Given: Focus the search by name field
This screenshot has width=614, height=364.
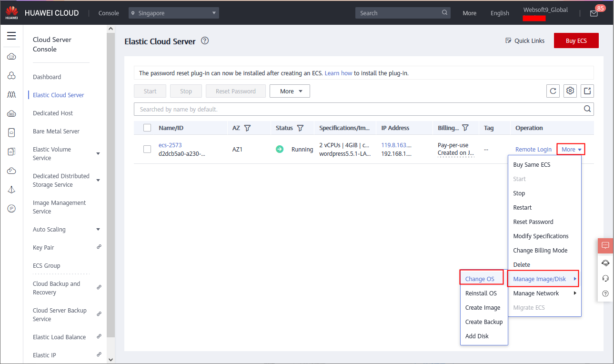Looking at the screenshot, I should pos(357,109).
